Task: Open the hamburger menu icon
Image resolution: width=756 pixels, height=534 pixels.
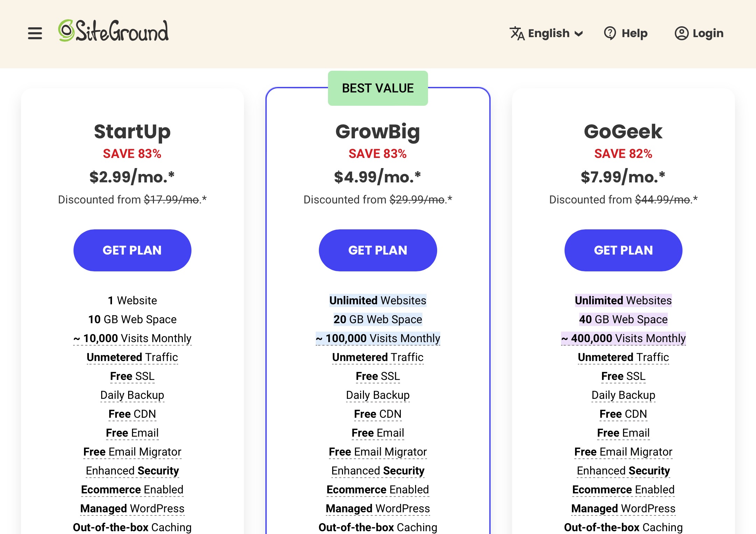Action: point(35,33)
